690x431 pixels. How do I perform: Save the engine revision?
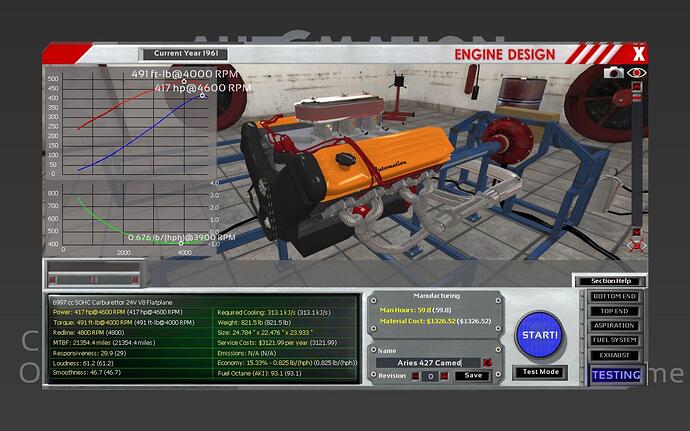pyautogui.click(x=474, y=376)
